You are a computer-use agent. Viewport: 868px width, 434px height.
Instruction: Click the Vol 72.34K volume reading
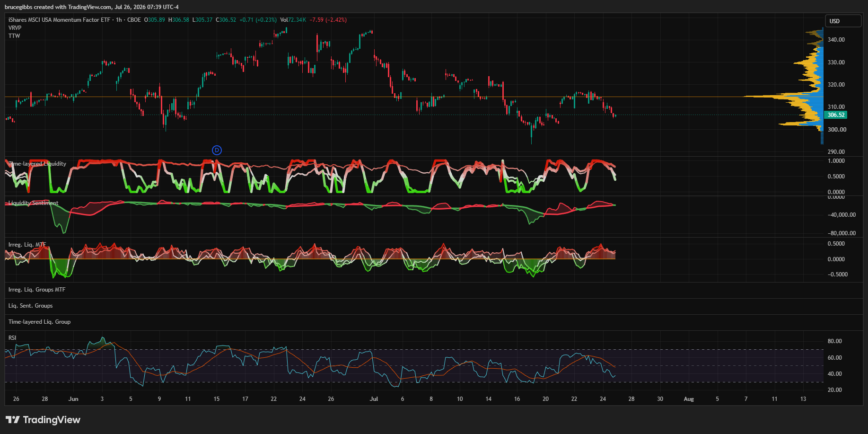[293, 20]
